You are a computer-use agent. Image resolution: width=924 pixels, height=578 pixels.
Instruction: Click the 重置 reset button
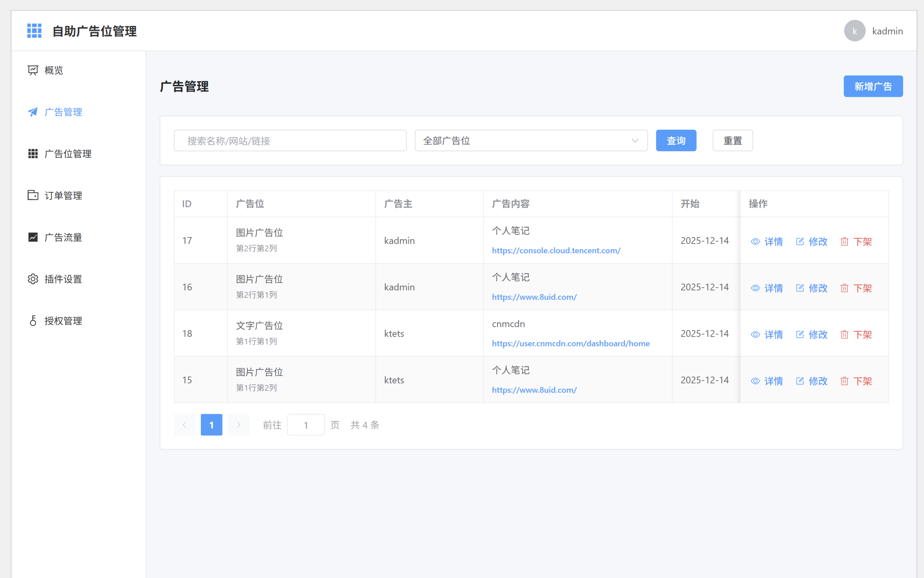[733, 141]
